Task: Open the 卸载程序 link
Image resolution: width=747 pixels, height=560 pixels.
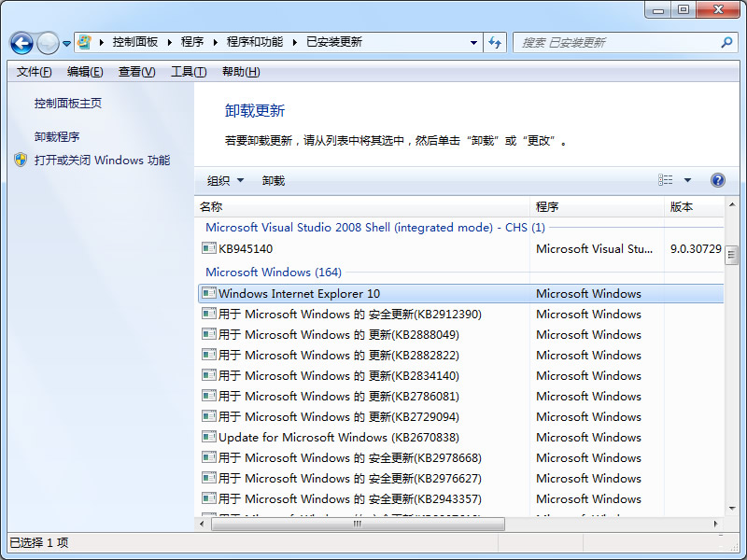Action: click(x=57, y=136)
